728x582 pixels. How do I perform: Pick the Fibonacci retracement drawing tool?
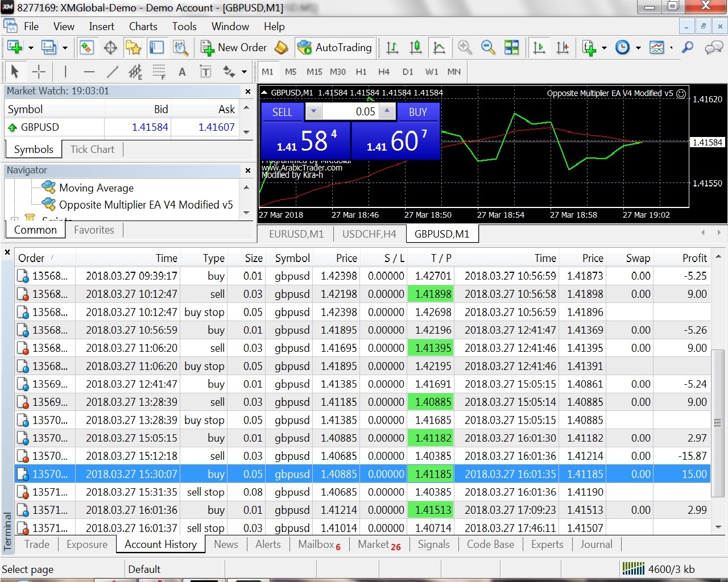159,72
